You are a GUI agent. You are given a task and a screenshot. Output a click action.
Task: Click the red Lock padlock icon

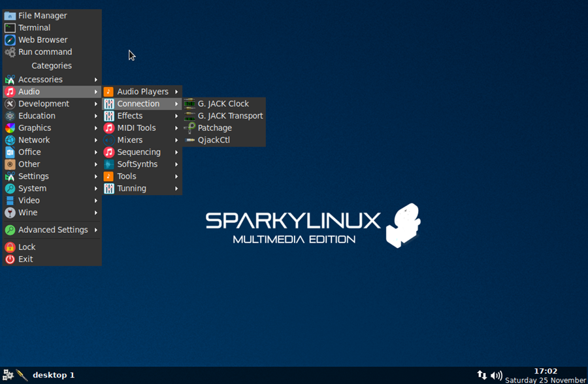(10, 247)
